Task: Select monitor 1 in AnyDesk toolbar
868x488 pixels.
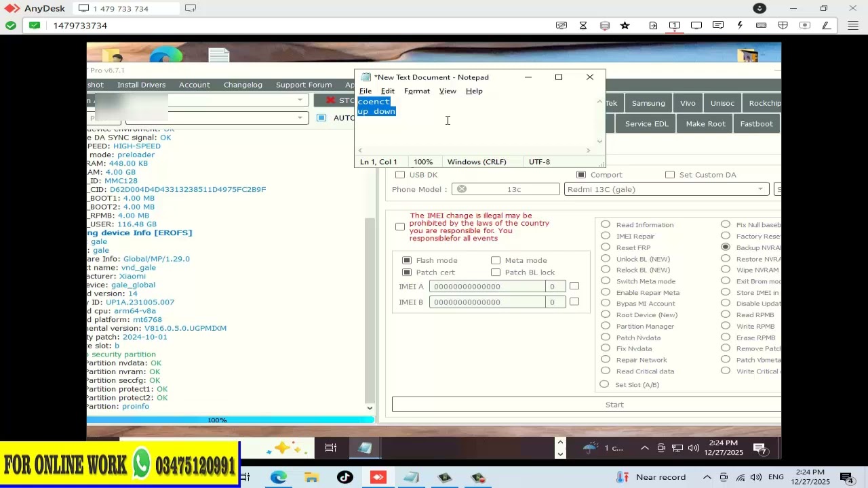Action: coord(675,26)
